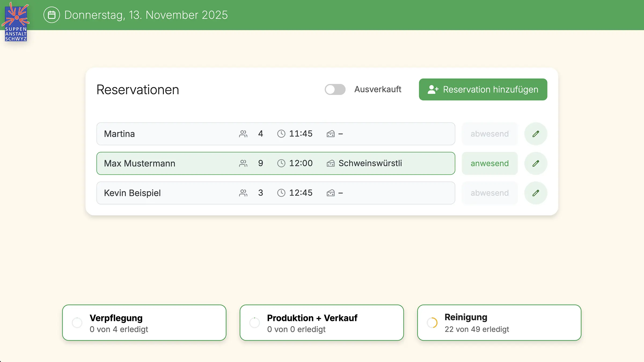644x362 pixels.
Task: Click the cheese icon in Martina's row
Action: (x=331, y=134)
